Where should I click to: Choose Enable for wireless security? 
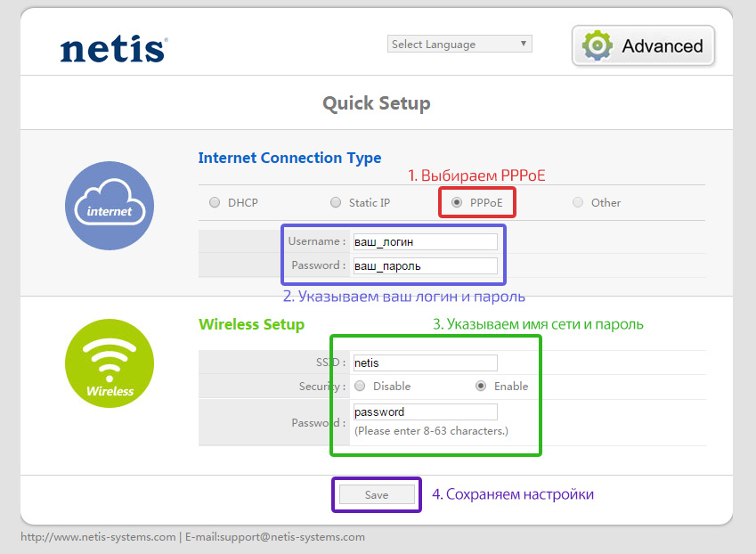click(x=481, y=387)
